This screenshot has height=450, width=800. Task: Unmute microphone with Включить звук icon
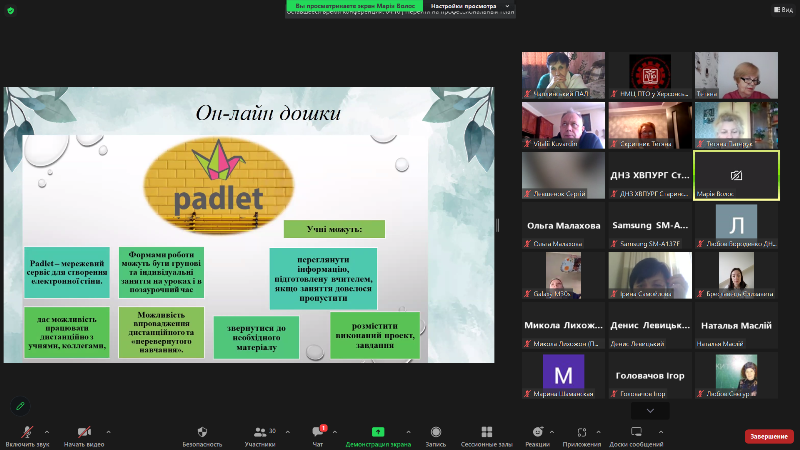click(27, 432)
